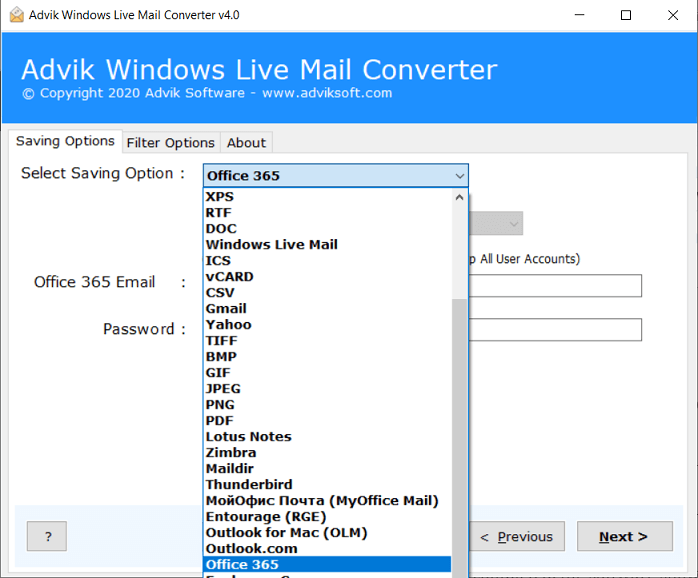
Task: Choose XPS from the saving list
Action: (x=327, y=196)
